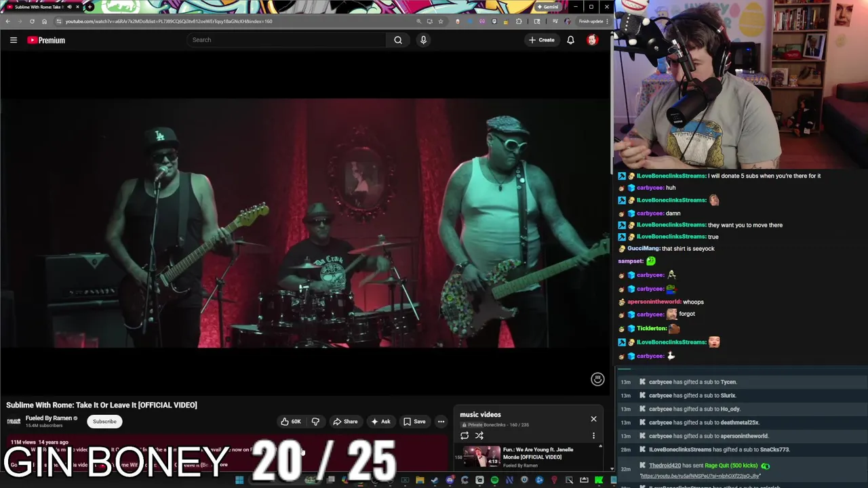Mute the tab via speaker icon
Screen dimensions: 868x488
[69, 7]
